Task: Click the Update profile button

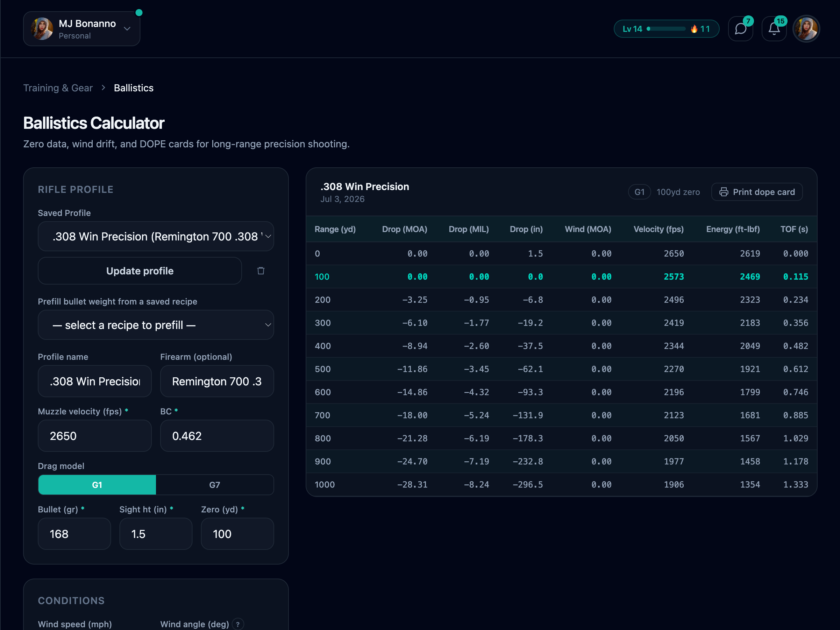Action: coord(140,271)
